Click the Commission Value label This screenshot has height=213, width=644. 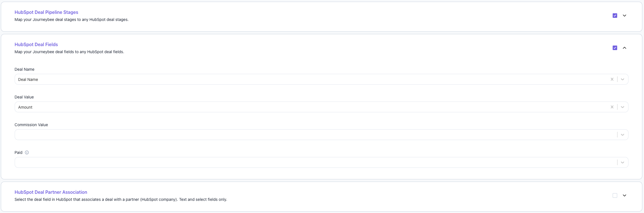coord(31,125)
